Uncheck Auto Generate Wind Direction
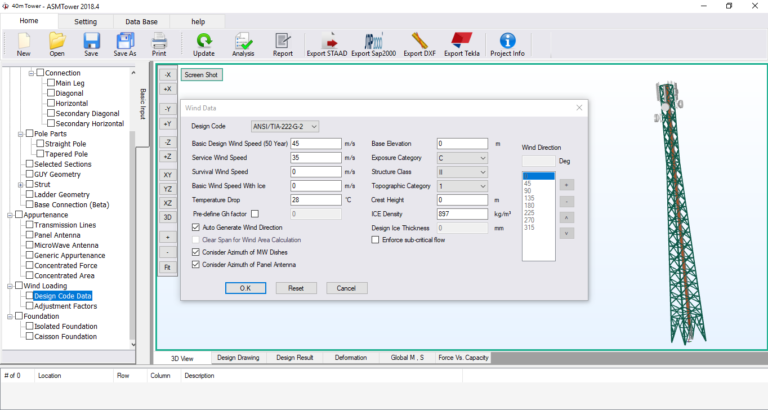The image size is (768, 410). [196, 227]
